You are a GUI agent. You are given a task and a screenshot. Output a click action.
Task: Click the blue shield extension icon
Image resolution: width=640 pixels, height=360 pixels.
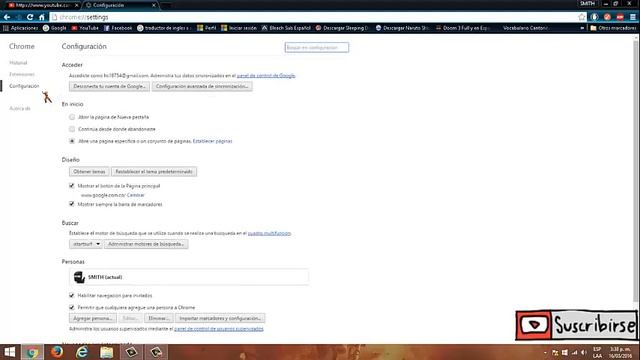[595, 17]
